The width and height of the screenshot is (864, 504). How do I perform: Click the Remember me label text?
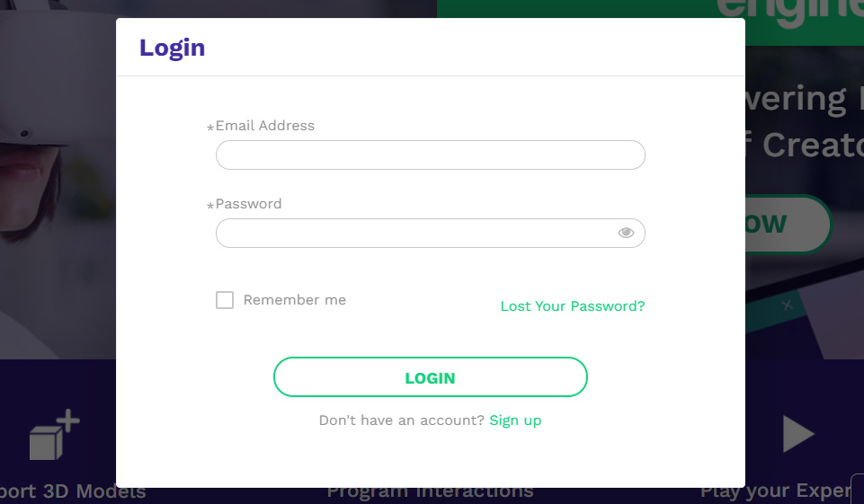(x=294, y=300)
